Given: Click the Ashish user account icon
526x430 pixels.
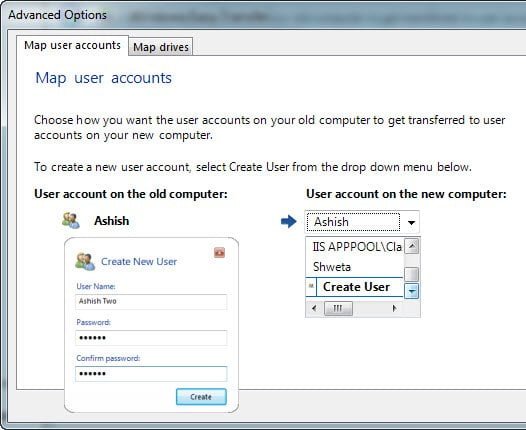Looking at the screenshot, I should point(71,221).
